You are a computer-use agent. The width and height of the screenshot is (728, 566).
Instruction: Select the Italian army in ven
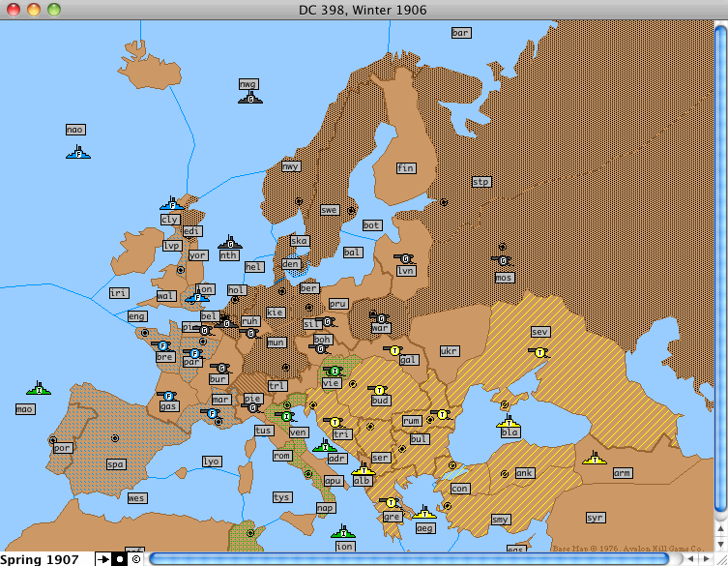click(286, 416)
